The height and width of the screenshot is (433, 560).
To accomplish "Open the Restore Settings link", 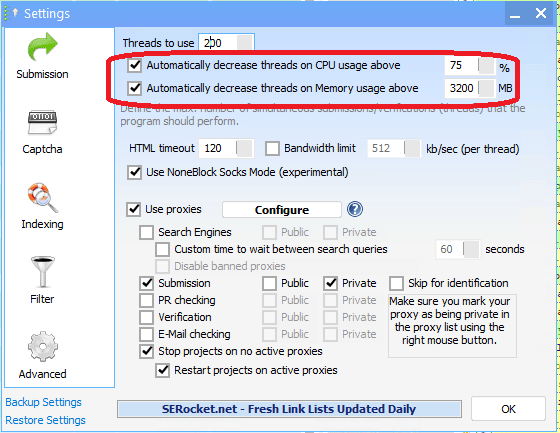I will [45, 420].
